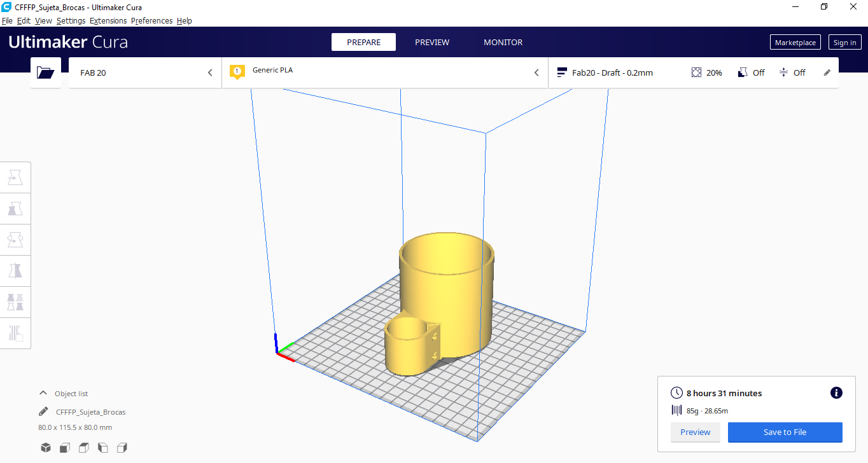Select the CFFFP_Sujeta_Brocas object entry
This screenshot has width=868, height=463.
coord(90,412)
